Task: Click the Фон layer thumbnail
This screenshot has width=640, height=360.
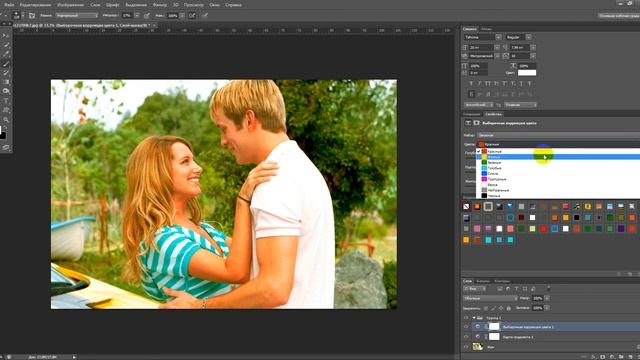Action: pos(478,347)
